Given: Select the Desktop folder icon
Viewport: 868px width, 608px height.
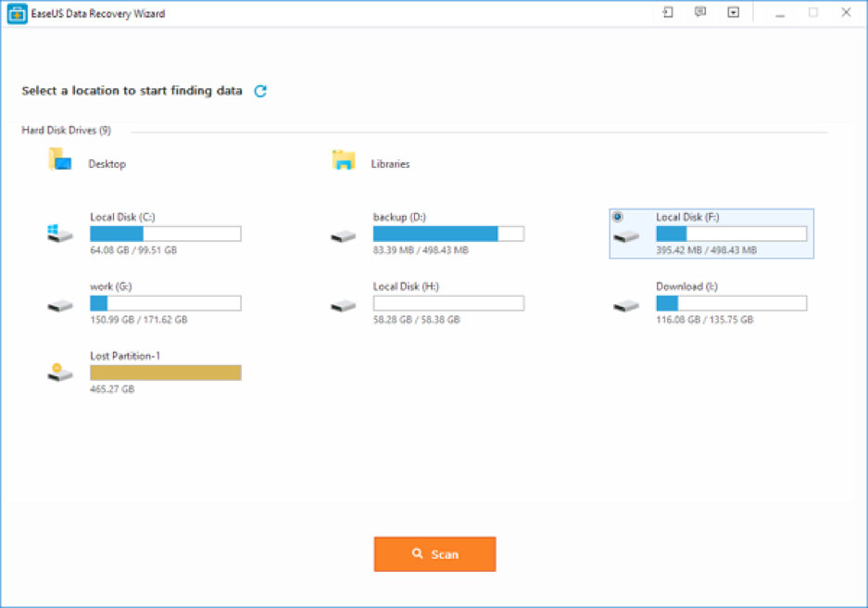Looking at the screenshot, I should point(60,160).
